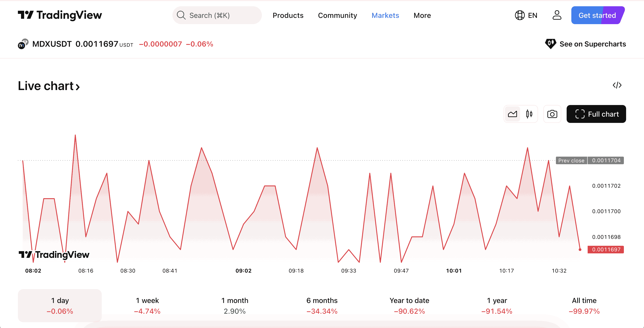This screenshot has width=644, height=328.
Task: Click the Supercharts diamond icon
Action: coord(550,44)
